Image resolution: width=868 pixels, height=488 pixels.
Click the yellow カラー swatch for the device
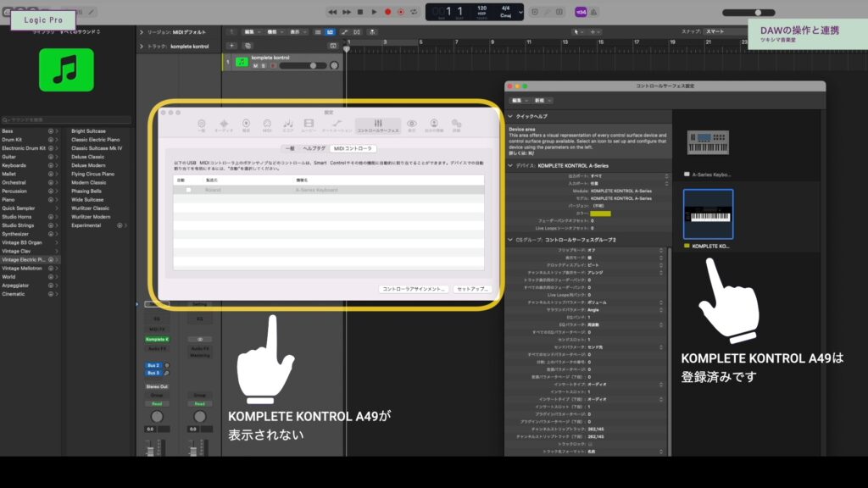(600, 213)
